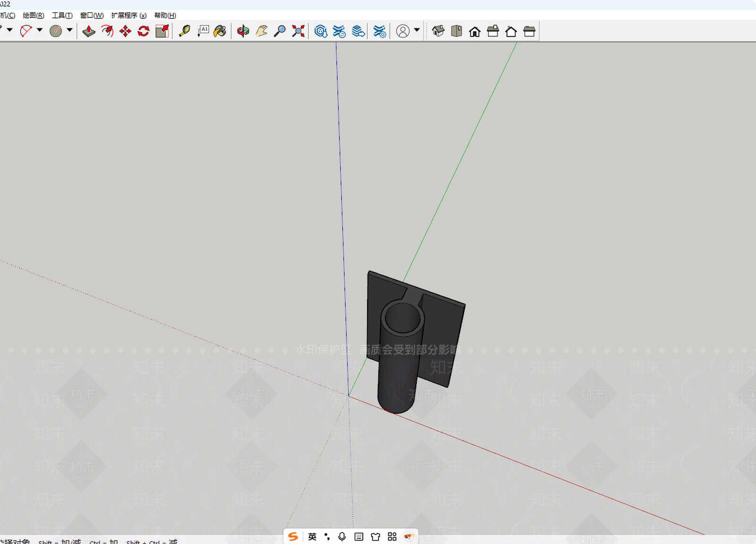Switch to Top view
The width and height of the screenshot is (756, 544).
[456, 31]
